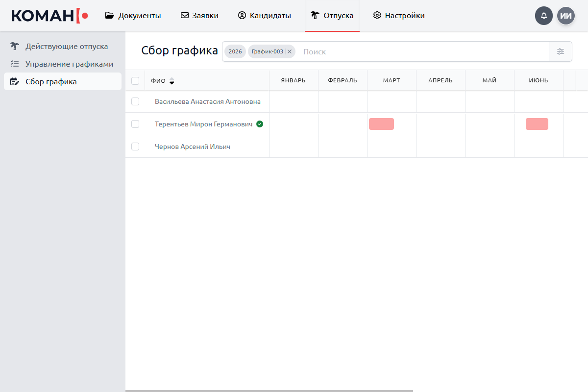Click the 2026 year filter chip

(x=235, y=51)
